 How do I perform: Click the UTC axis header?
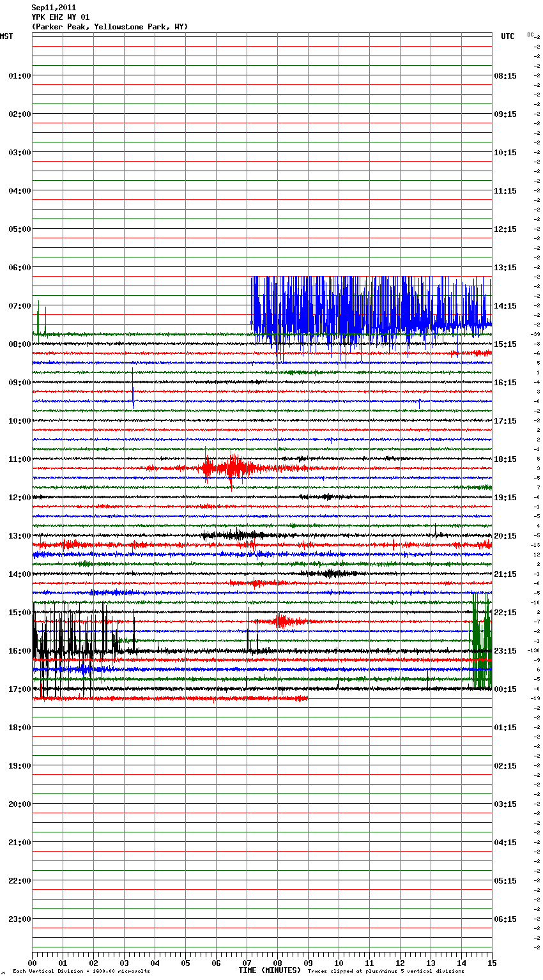(507, 36)
